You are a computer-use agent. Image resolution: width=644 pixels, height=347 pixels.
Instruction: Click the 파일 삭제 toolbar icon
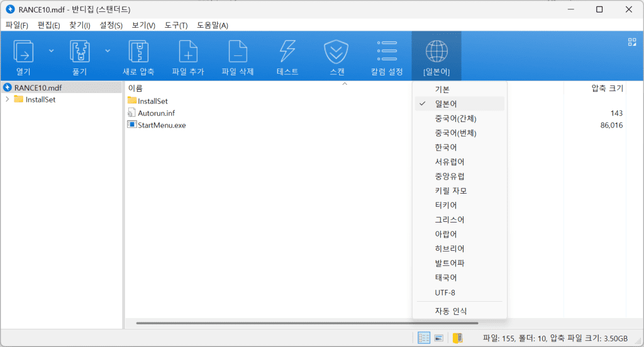[238, 52]
